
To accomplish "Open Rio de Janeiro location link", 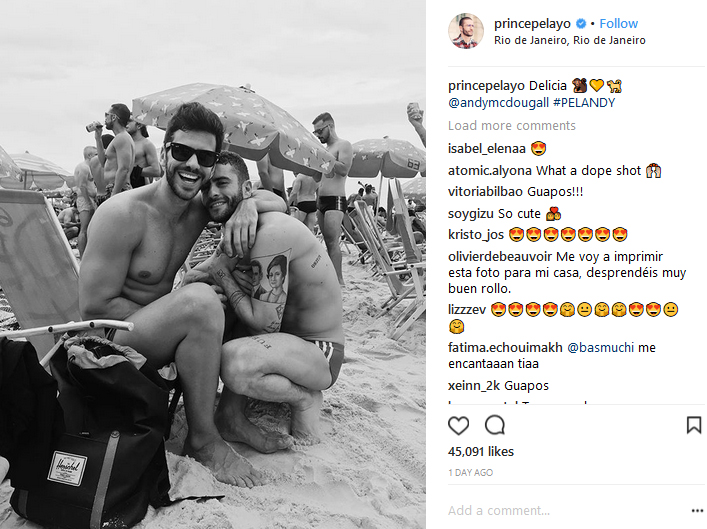I will tap(569, 40).
